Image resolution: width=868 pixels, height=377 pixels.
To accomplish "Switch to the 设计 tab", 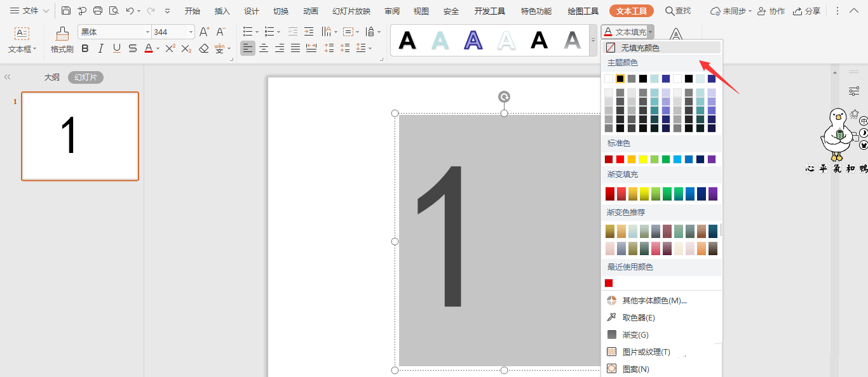I will click(x=252, y=11).
